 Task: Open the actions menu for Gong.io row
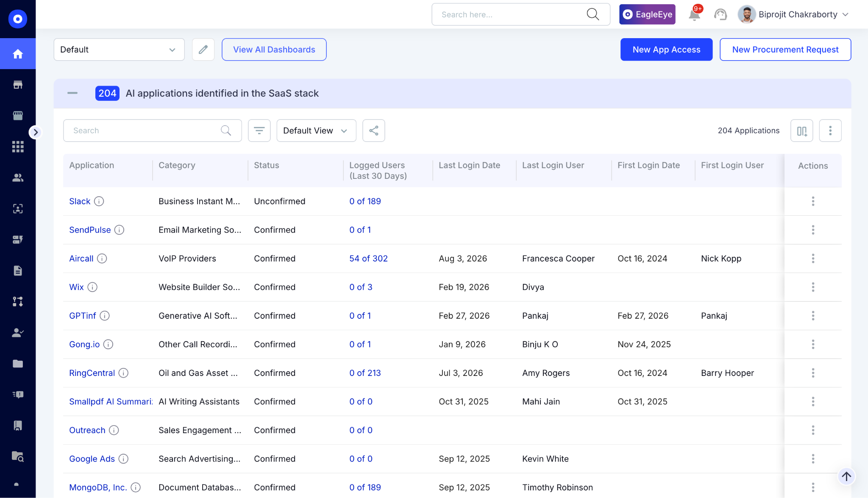813,344
